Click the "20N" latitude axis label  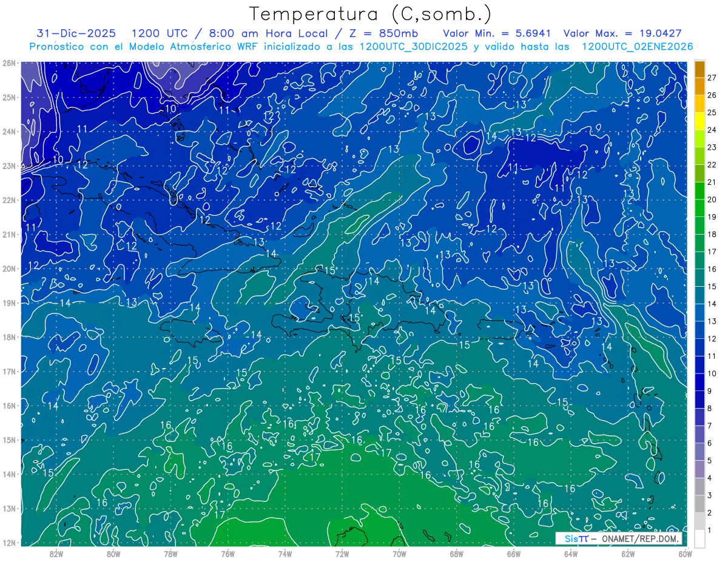pyautogui.click(x=9, y=269)
